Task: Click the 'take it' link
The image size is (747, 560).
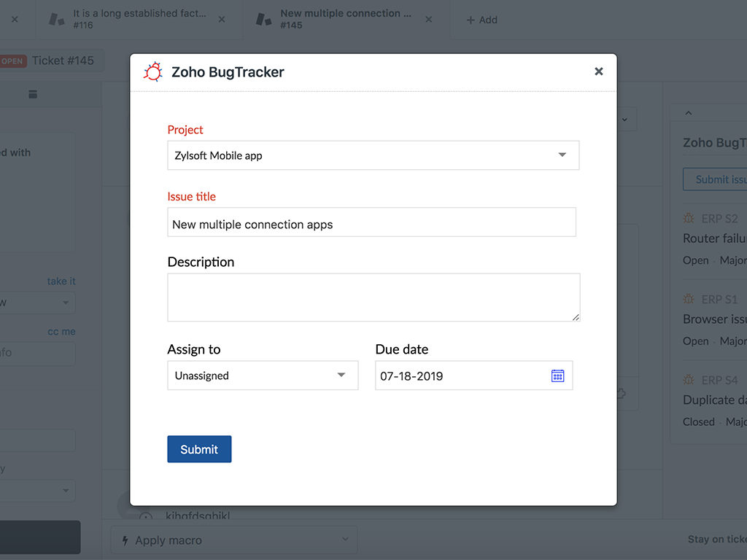Action: tap(61, 281)
